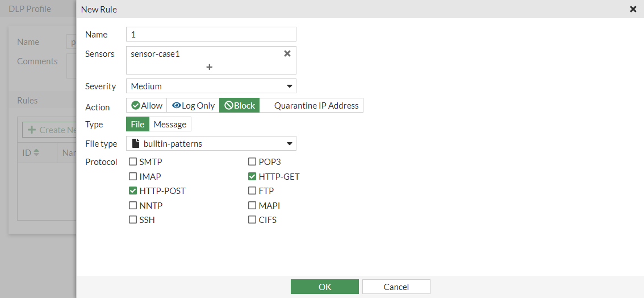The height and width of the screenshot is (298, 644).
Task: Switch the Type to Message
Action: click(170, 125)
